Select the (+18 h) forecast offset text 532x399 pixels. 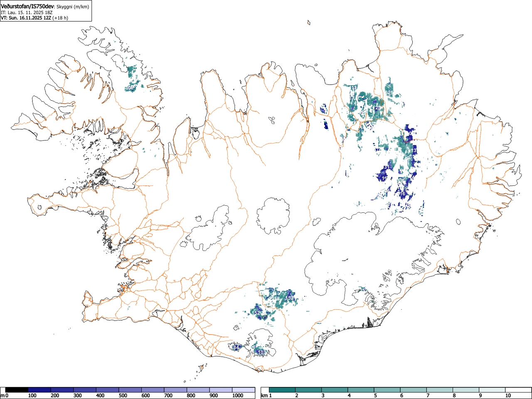coord(60,18)
